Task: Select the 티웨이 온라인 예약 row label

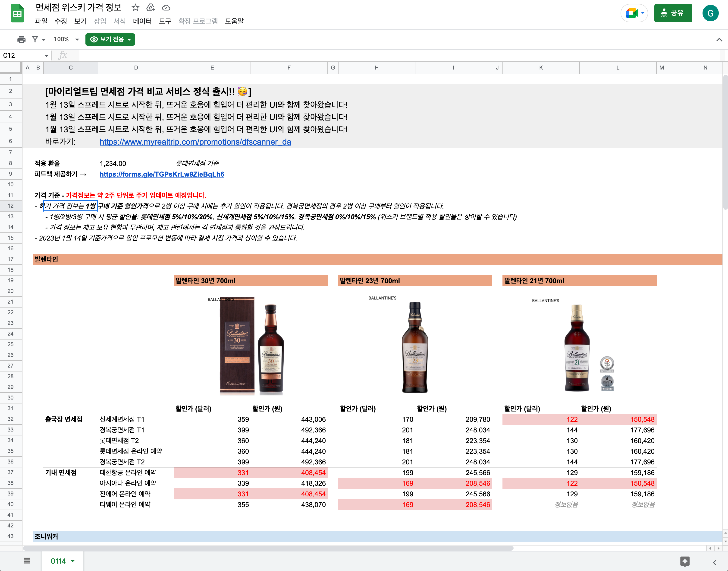Action: (136, 504)
